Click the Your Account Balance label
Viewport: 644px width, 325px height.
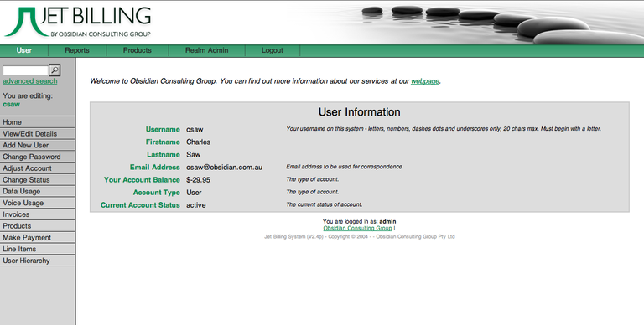(x=142, y=180)
